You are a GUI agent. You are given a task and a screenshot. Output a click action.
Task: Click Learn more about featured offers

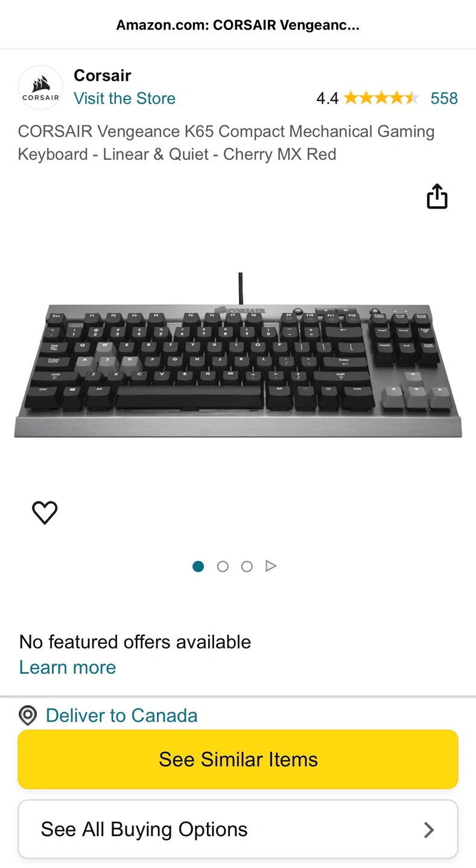68,667
